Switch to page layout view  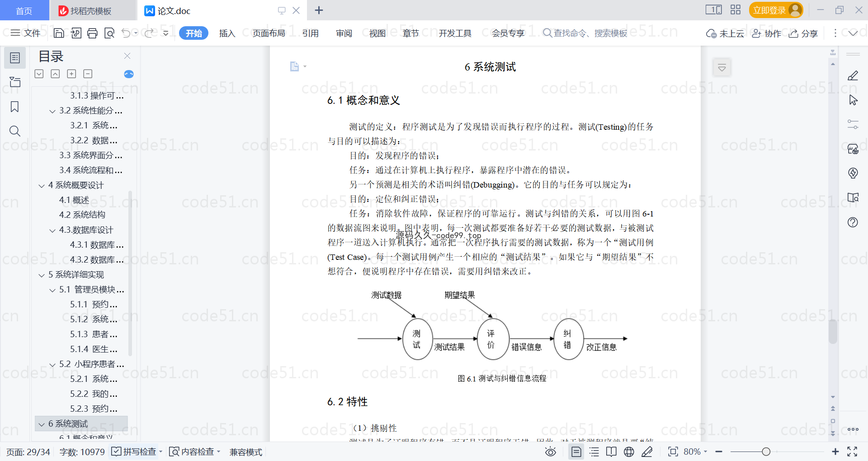pos(576,452)
